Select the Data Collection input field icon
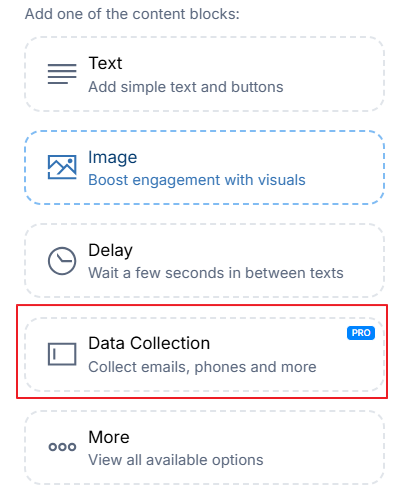Screen dimensions: 393x497 62,354
